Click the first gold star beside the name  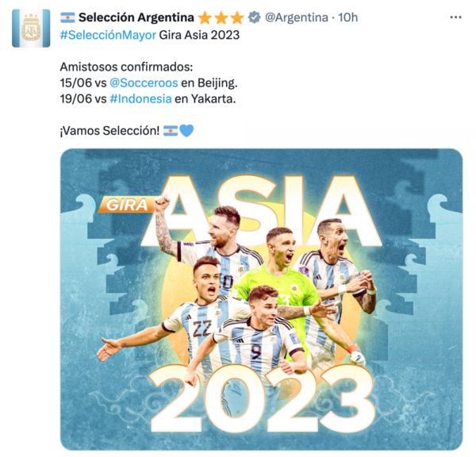coord(205,18)
